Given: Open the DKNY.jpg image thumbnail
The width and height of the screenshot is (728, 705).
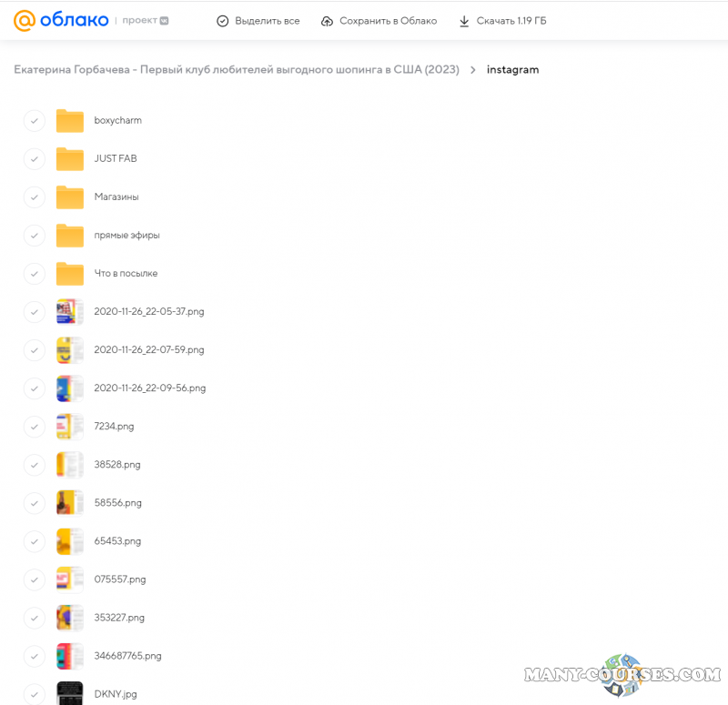Looking at the screenshot, I should pos(69,693).
